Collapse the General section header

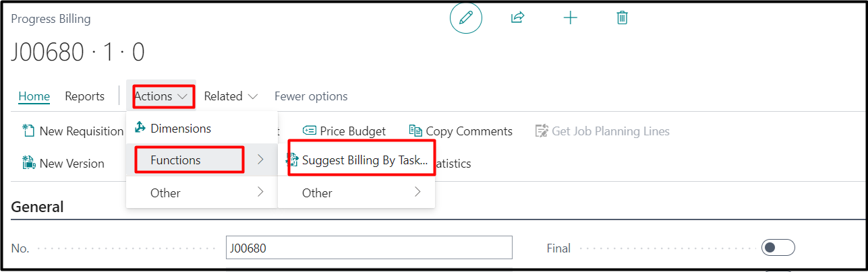coord(37,207)
